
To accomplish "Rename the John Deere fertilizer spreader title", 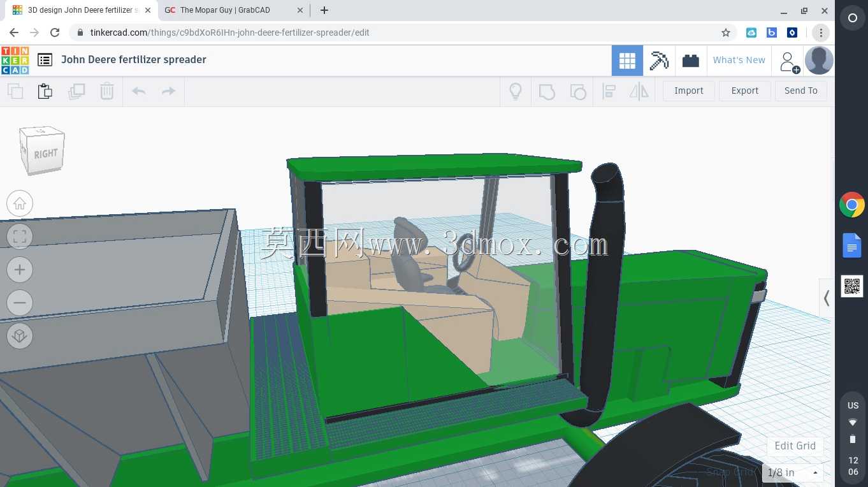I will (134, 59).
